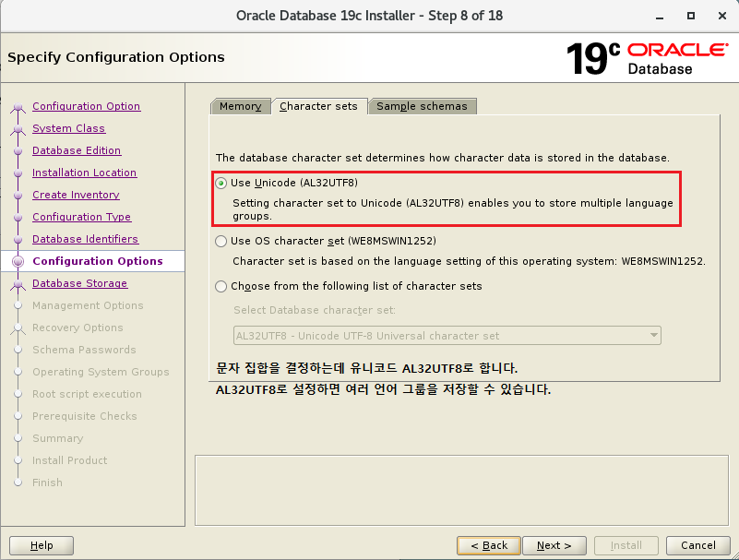This screenshot has height=560, width=739.
Task: Select the Use Unicode (AL32UTF8) radio button
Action: 221,183
